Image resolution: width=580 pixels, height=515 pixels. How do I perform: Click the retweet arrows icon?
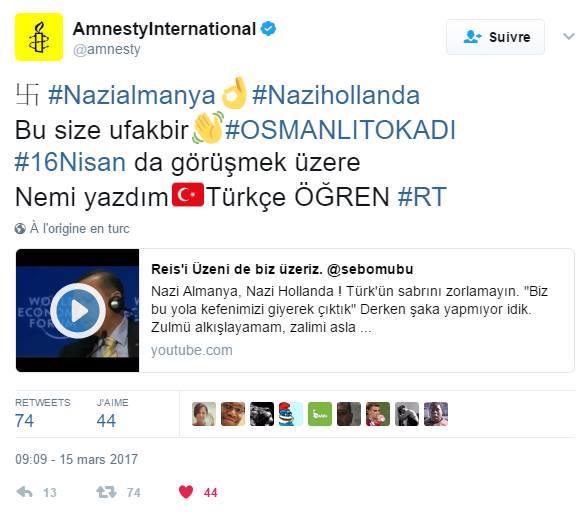107,492
